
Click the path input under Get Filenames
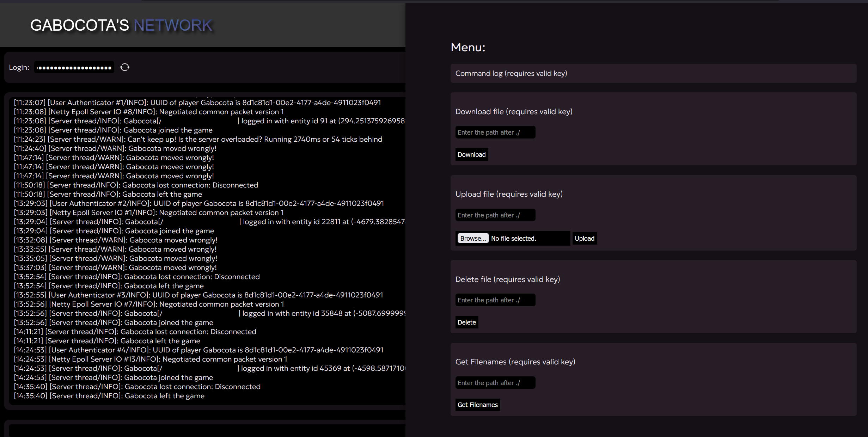point(495,382)
